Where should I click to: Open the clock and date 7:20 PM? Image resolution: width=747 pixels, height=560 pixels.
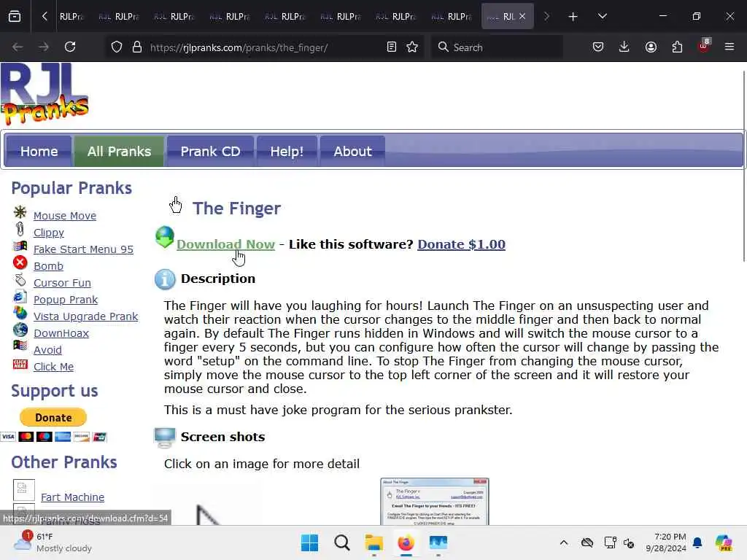tap(666, 542)
